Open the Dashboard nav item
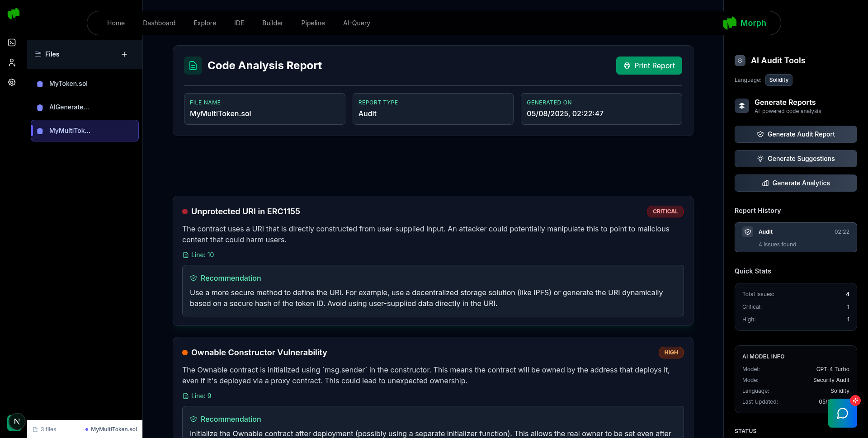The height and width of the screenshot is (438, 868). [x=159, y=23]
